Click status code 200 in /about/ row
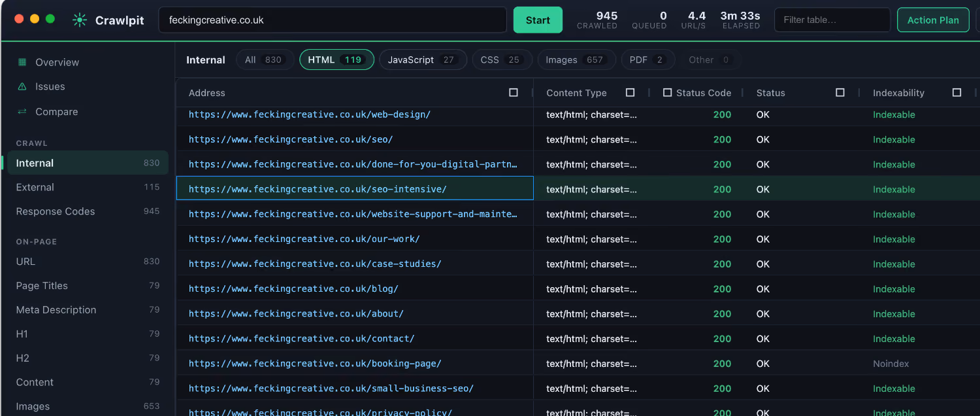Screen dimensions: 980x416 pyautogui.click(x=722, y=314)
